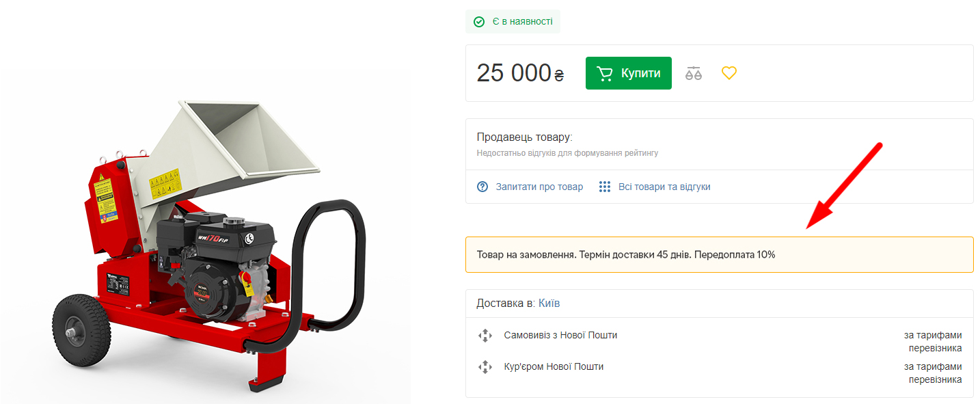980x404 pixels.
Task: Click the shopping cart icon inside Купити
Action: point(605,73)
